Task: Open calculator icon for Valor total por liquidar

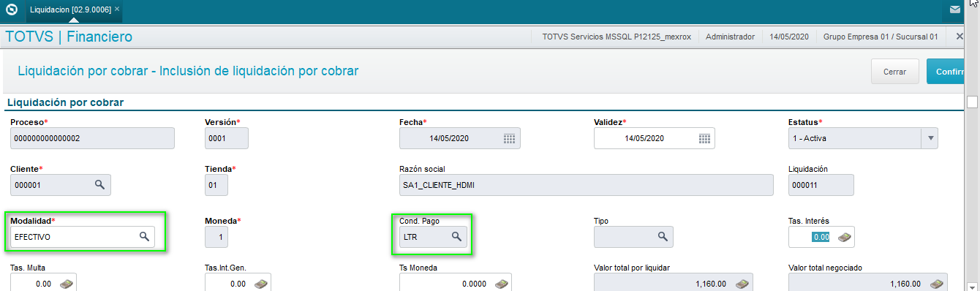Action: coord(742,284)
